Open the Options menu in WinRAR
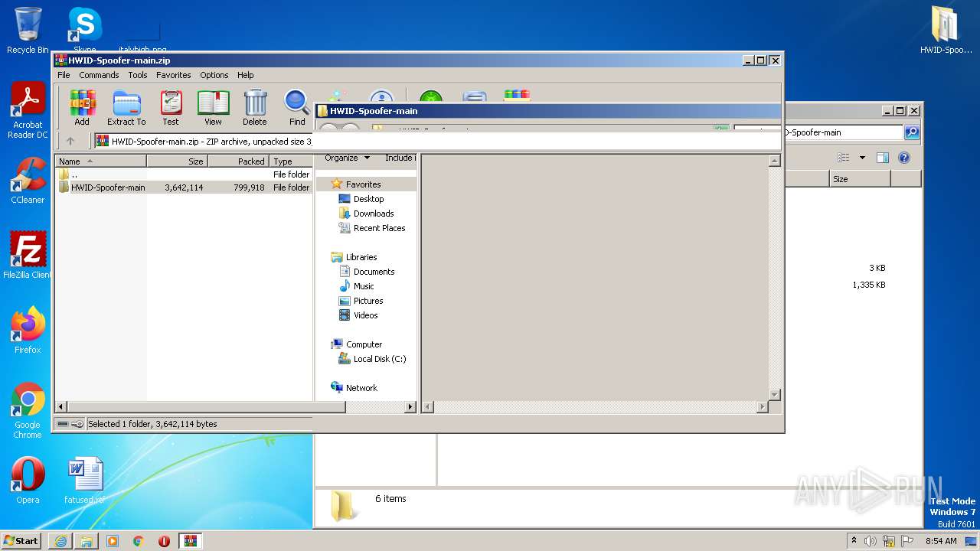 (x=214, y=75)
